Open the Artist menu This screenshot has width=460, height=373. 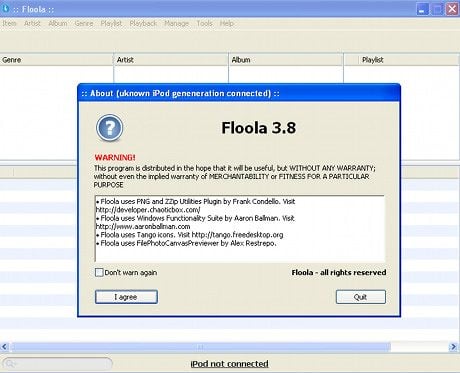[x=32, y=23]
